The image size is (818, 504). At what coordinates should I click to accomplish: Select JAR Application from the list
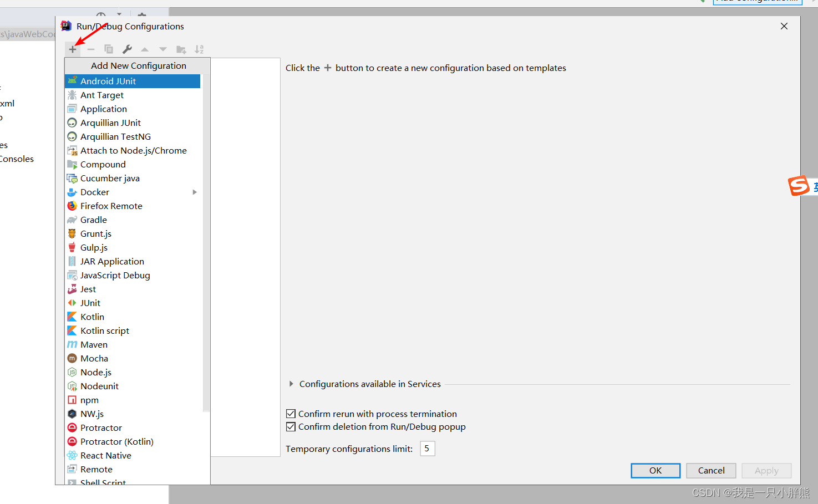pos(133,261)
